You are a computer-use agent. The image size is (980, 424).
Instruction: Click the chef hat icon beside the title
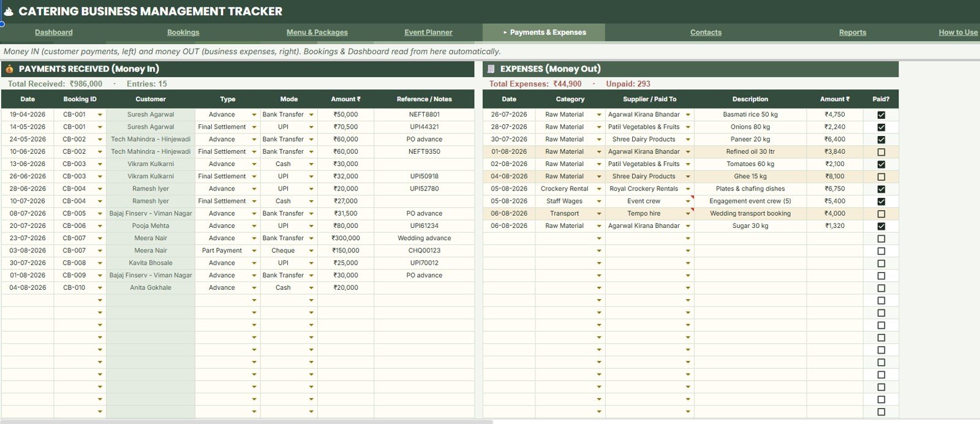(9, 11)
